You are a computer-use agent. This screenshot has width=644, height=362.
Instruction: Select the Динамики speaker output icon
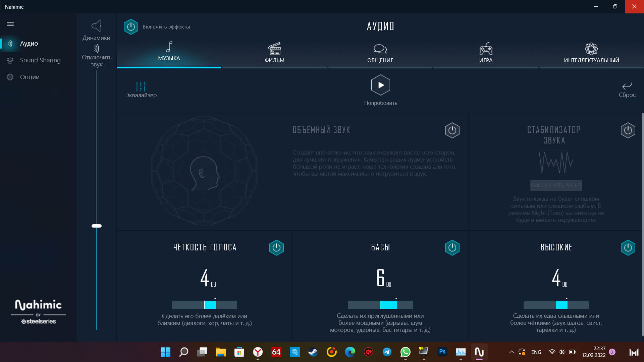click(97, 26)
